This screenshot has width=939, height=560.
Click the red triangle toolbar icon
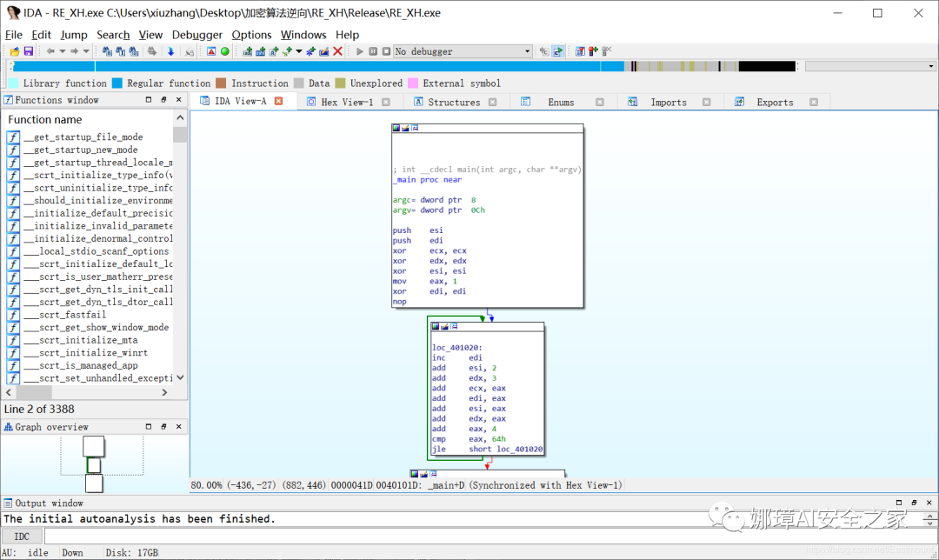211,51
